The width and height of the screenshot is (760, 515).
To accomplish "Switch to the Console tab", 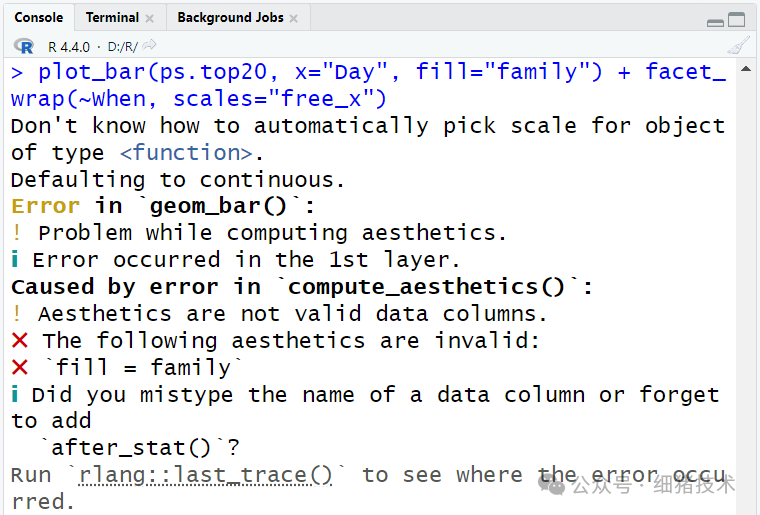I will [38, 17].
